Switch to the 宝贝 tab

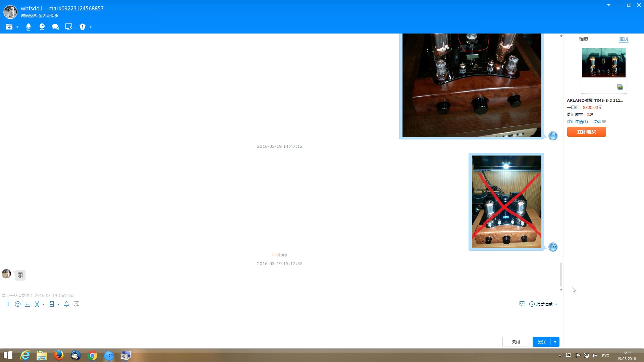point(624,39)
